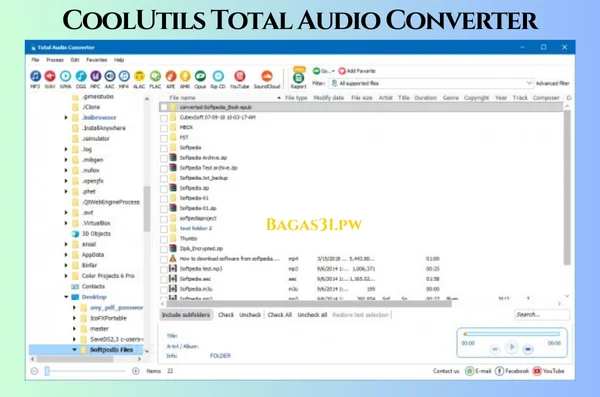Open the YouTube download tool
This screenshot has height=397, width=600.
click(240, 76)
